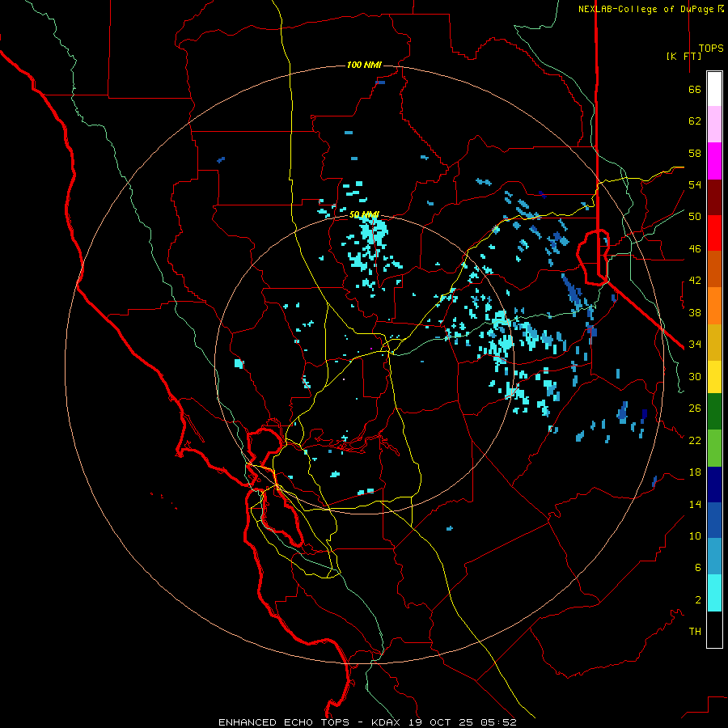Select the gold legend color block
Image resolution: width=728 pixels, height=728 pixels.
tap(714, 342)
